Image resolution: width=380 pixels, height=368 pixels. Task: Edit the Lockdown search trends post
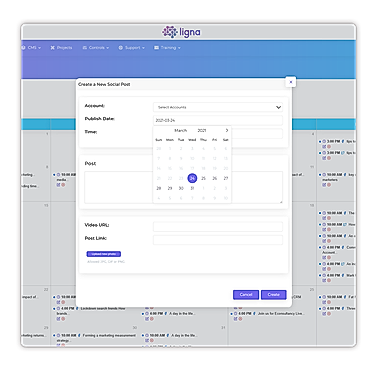point(58,319)
